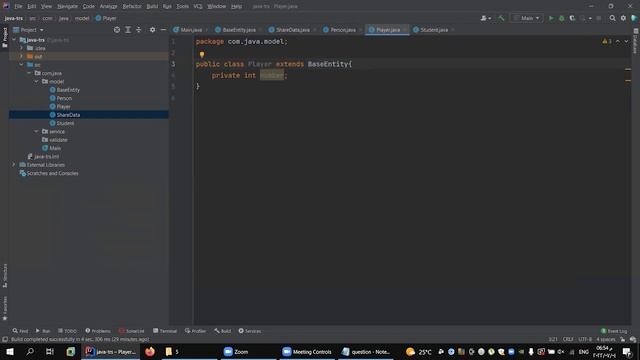Open Firefox from the taskbar

150,352
